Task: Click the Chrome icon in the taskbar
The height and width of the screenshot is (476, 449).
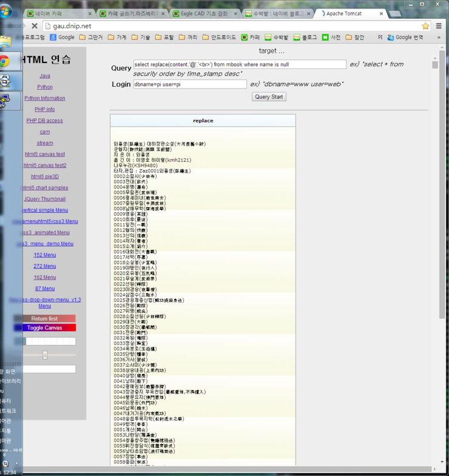Action: 5,61
